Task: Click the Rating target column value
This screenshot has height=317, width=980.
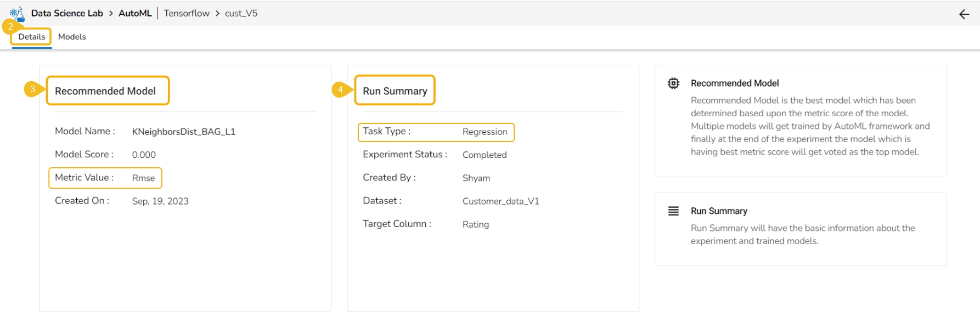Action: tap(475, 224)
